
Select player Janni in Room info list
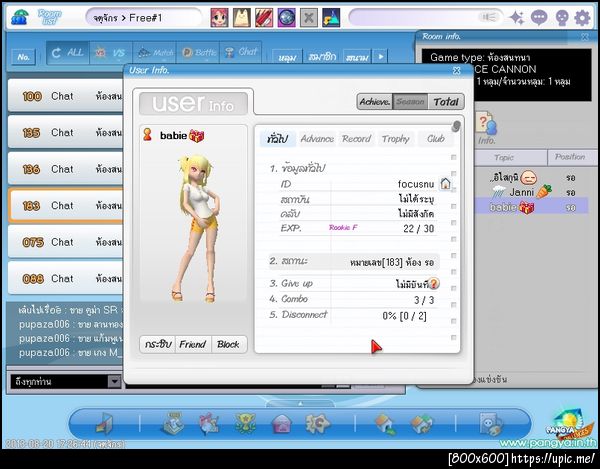tap(532, 192)
